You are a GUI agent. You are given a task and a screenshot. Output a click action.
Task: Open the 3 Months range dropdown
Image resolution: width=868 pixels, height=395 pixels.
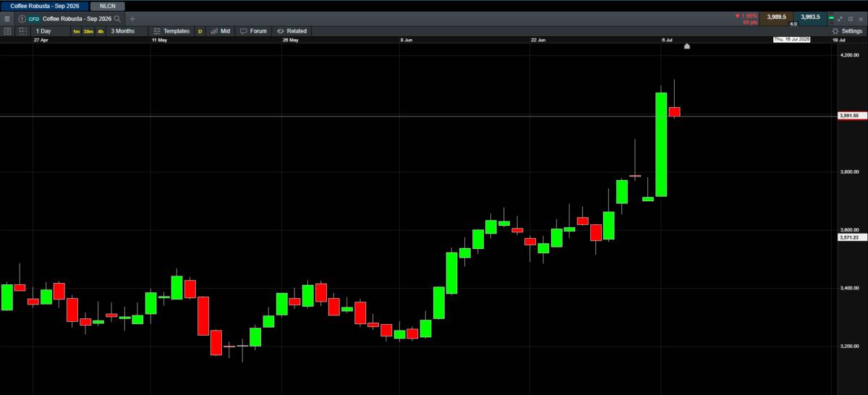tap(123, 31)
